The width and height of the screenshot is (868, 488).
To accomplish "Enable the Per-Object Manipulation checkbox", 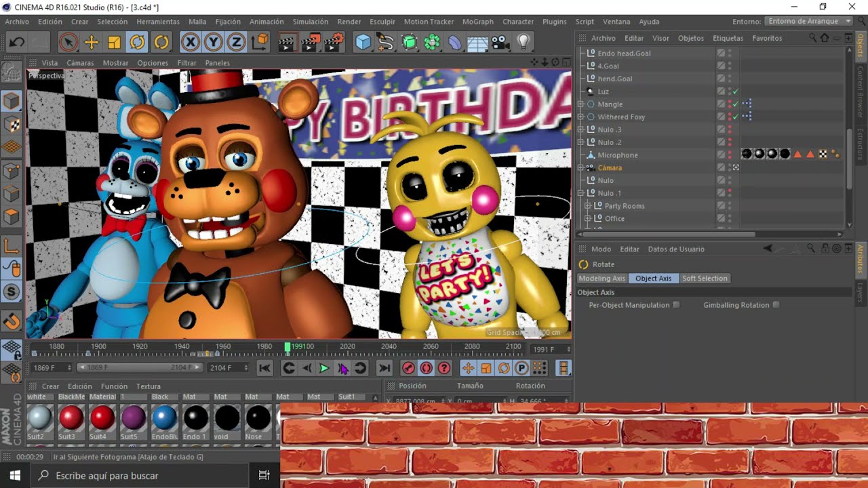I will 676,305.
